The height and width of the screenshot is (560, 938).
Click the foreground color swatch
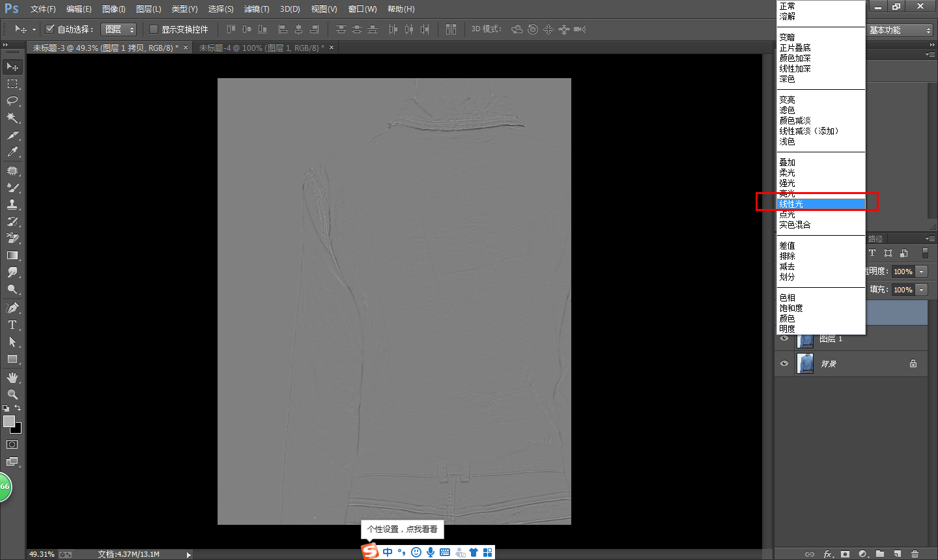point(9,421)
